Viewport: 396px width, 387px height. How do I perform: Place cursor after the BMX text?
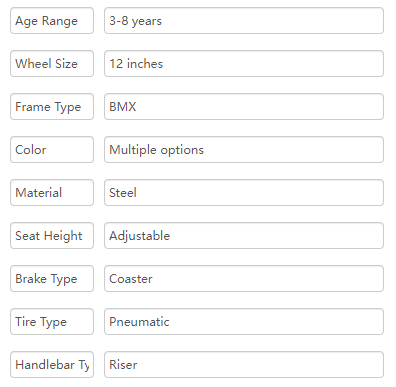(137, 107)
